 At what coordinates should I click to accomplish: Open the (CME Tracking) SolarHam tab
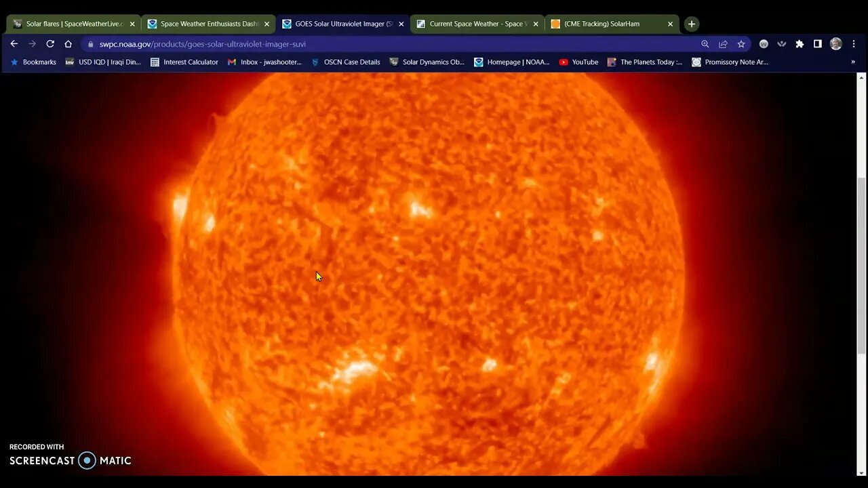coord(611,24)
